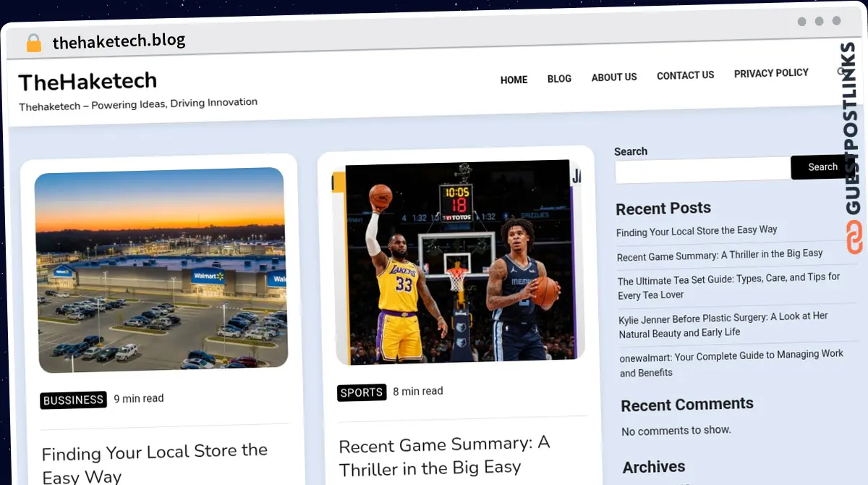Focus the sidebar search input field
Image resolution: width=868 pixels, height=485 pixels.
[x=702, y=171]
